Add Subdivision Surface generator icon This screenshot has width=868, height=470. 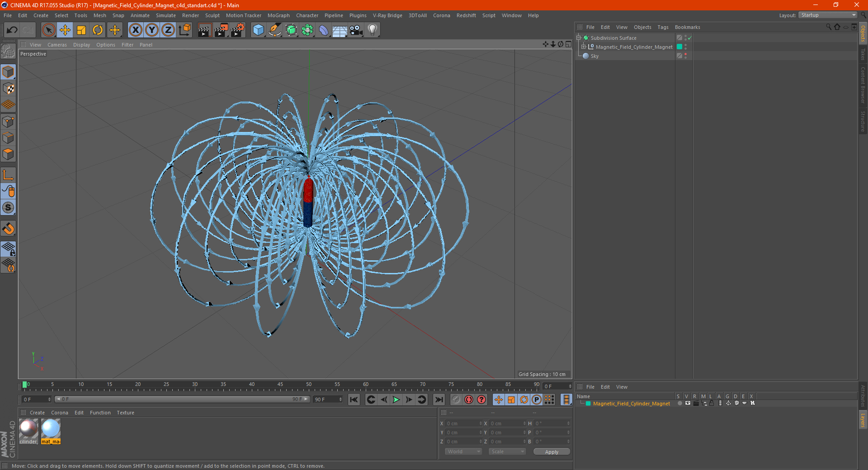(x=291, y=30)
